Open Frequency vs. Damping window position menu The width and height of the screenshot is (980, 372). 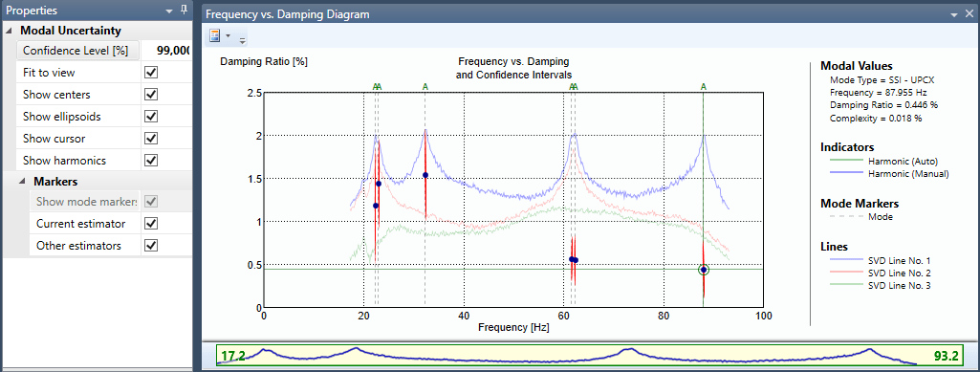954,13
